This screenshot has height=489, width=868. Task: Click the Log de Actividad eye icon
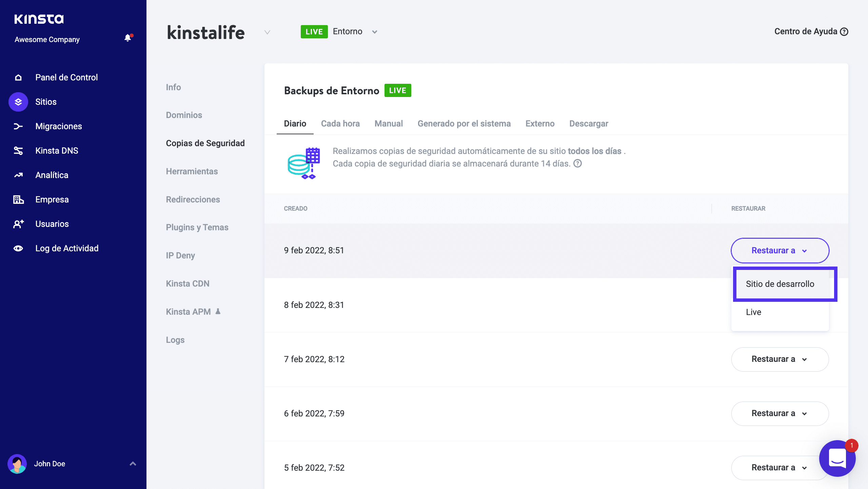tap(18, 248)
